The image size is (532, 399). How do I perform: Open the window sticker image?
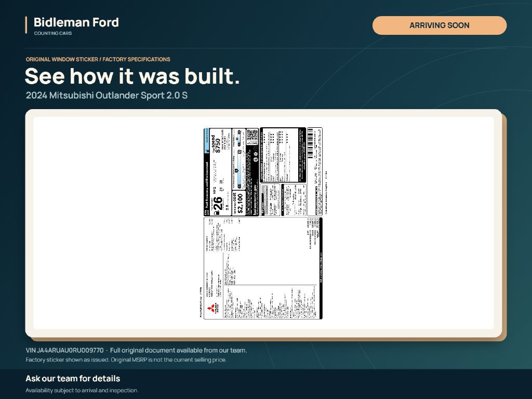coord(263,223)
